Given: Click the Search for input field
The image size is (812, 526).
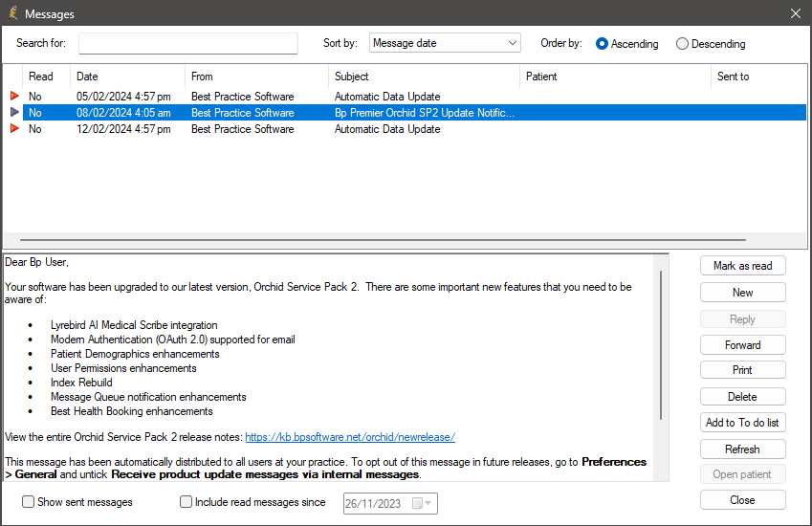Looking at the screenshot, I should [188, 43].
